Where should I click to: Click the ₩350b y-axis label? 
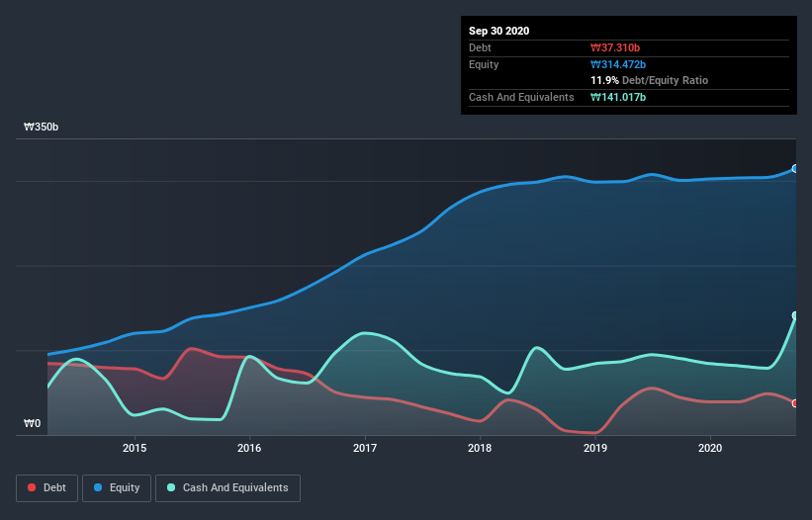pyautogui.click(x=41, y=127)
